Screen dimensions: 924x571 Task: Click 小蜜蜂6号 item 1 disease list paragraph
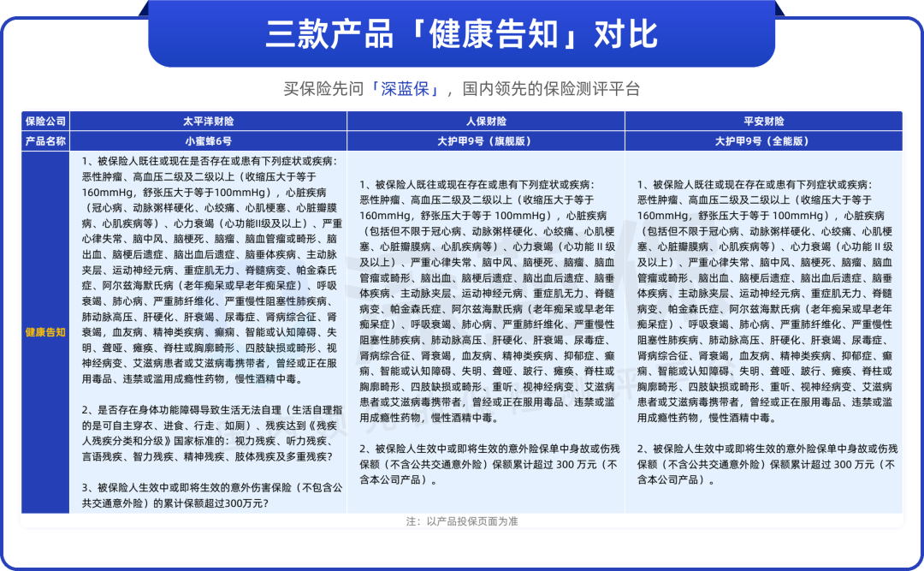pos(212,270)
